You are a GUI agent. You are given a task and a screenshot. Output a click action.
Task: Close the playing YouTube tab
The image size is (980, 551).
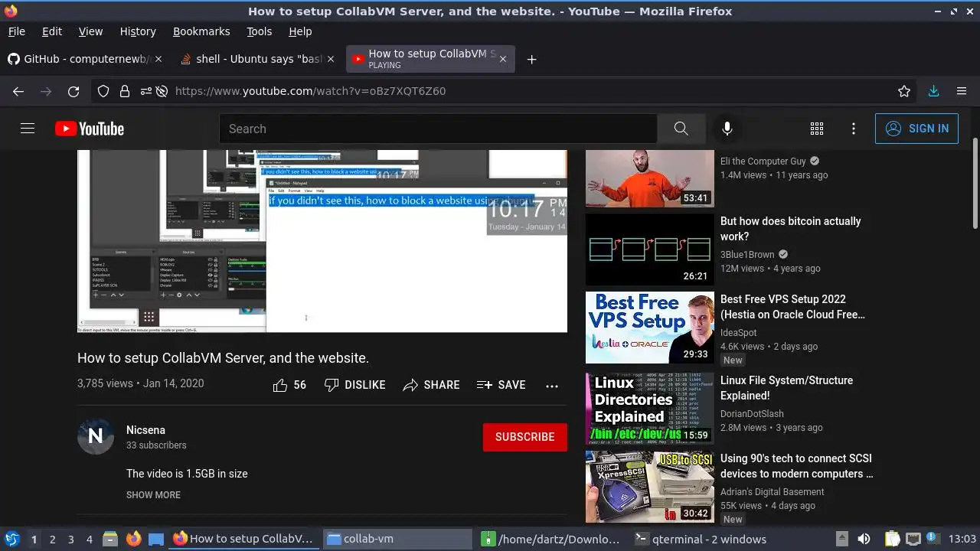point(502,59)
